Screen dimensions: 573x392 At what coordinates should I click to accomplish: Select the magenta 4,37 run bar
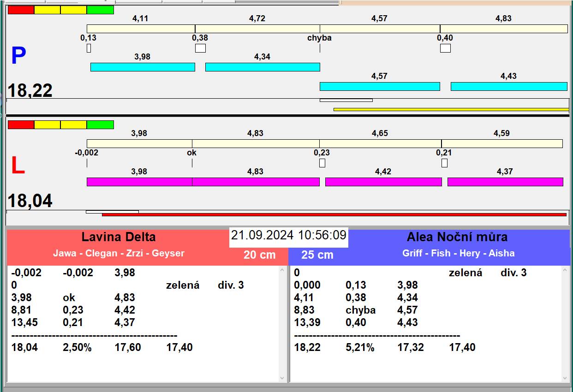coord(505,182)
